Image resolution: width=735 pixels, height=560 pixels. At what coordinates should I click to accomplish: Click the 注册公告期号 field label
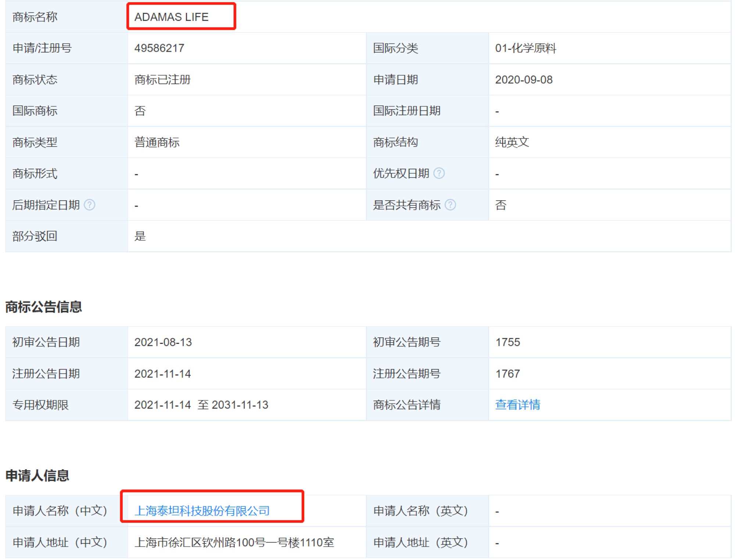[x=407, y=374]
